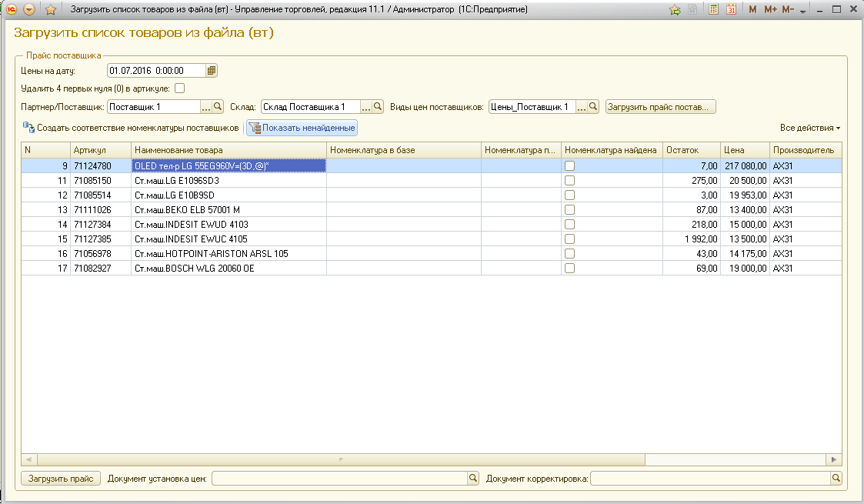The image size is (864, 504).
Task: Open the Все действия menu
Action: coord(810,128)
